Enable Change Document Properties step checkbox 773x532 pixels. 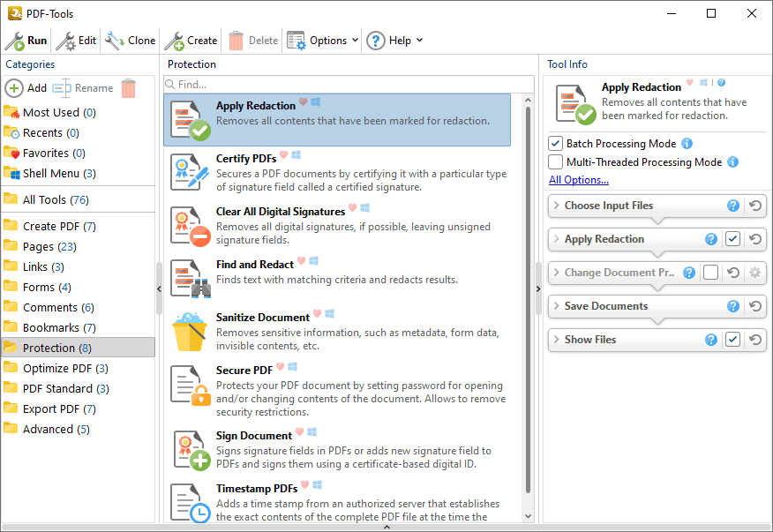tap(710, 272)
